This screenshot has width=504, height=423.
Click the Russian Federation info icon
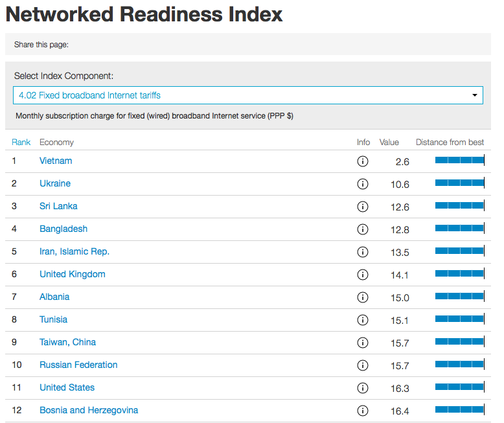(363, 365)
